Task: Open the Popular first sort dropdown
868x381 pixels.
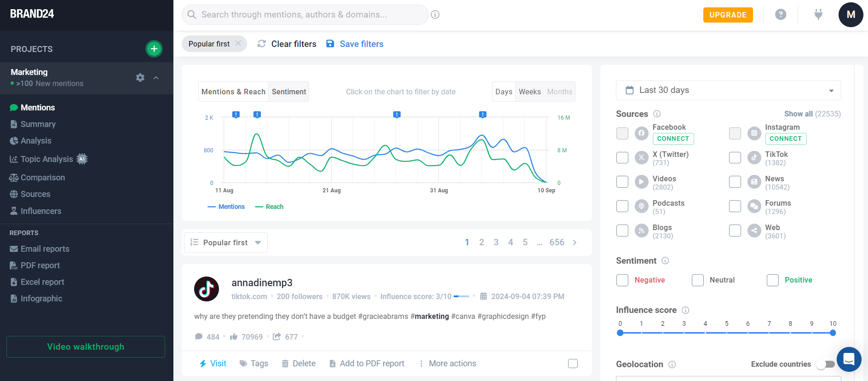Action: click(x=226, y=242)
